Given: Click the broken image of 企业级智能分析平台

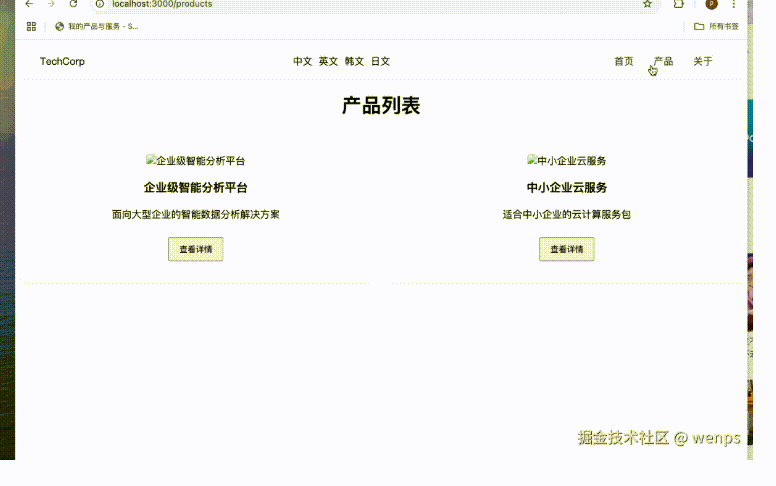Looking at the screenshot, I should point(195,160).
